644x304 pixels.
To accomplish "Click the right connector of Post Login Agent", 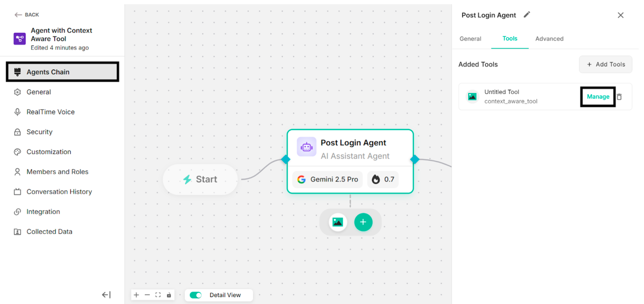I will [415, 159].
